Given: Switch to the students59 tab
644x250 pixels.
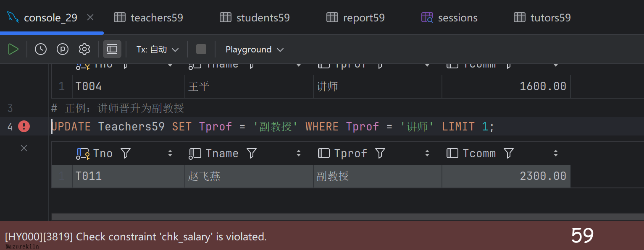Looking at the screenshot, I should pyautogui.click(x=255, y=18).
